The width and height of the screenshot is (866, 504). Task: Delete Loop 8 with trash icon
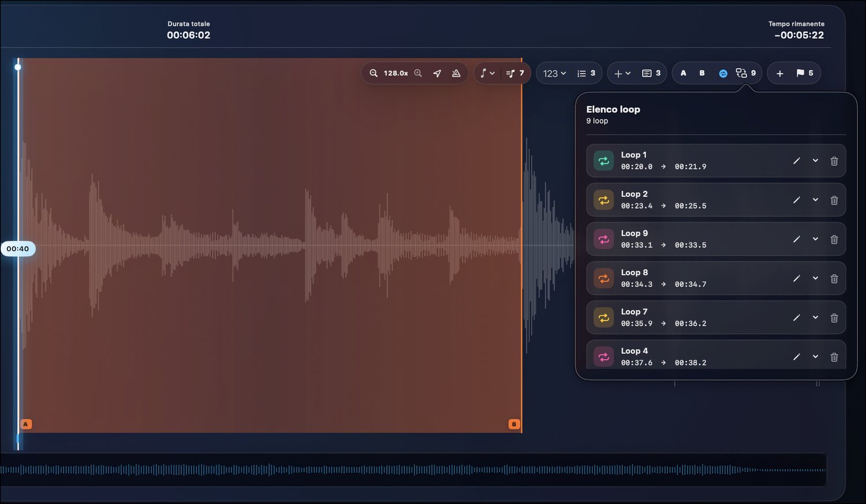(834, 279)
